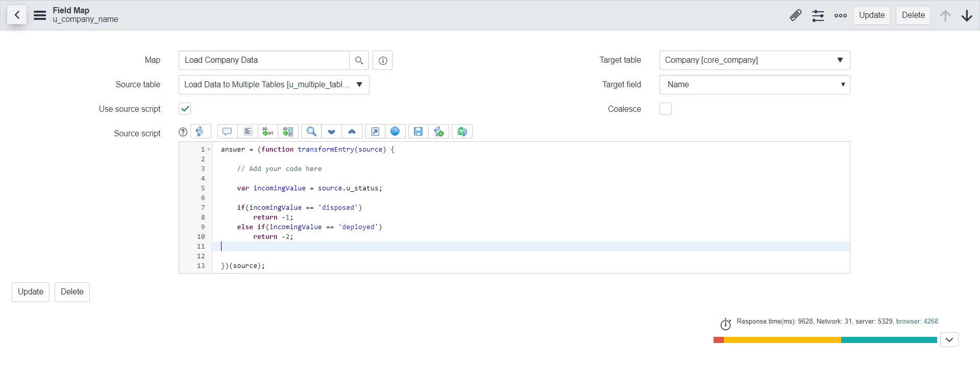Click the Delete button in the header
980x368 pixels.
pyautogui.click(x=913, y=15)
